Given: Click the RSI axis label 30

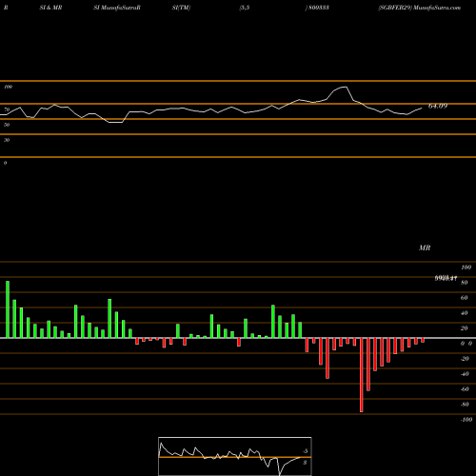Looking at the screenshot, I should click(x=7, y=140).
